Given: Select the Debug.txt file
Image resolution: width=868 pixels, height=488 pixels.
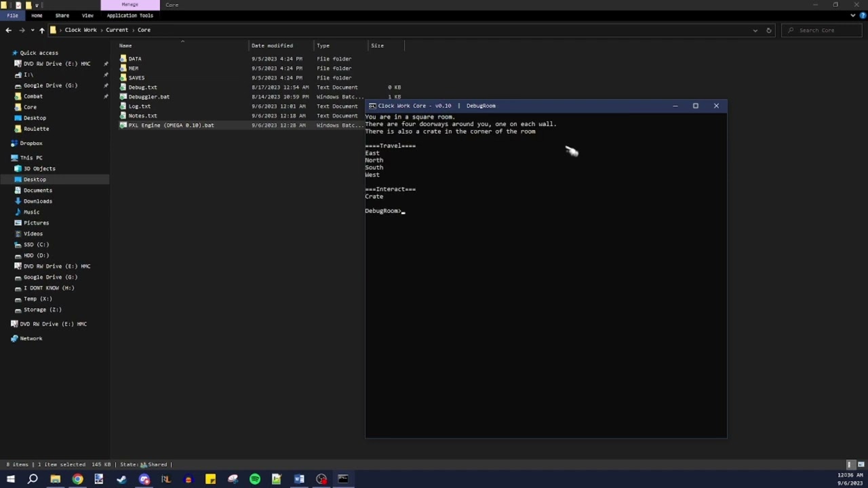Looking at the screenshot, I should point(142,87).
